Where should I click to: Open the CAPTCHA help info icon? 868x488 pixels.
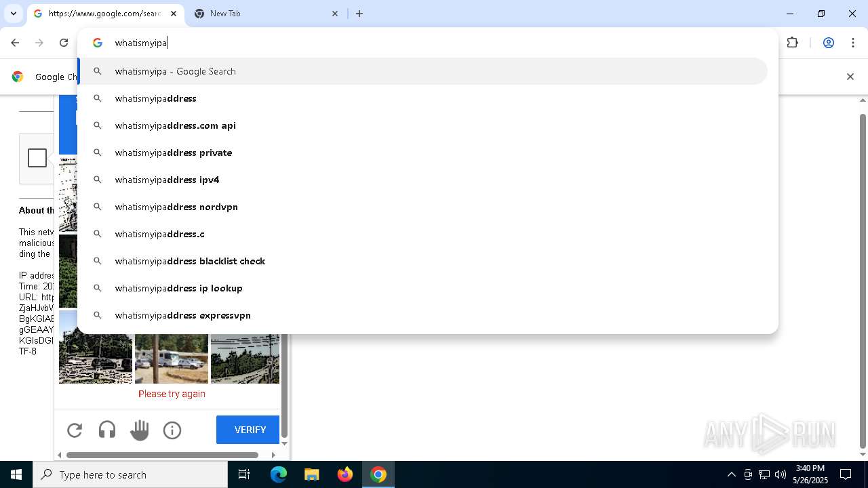tap(172, 430)
